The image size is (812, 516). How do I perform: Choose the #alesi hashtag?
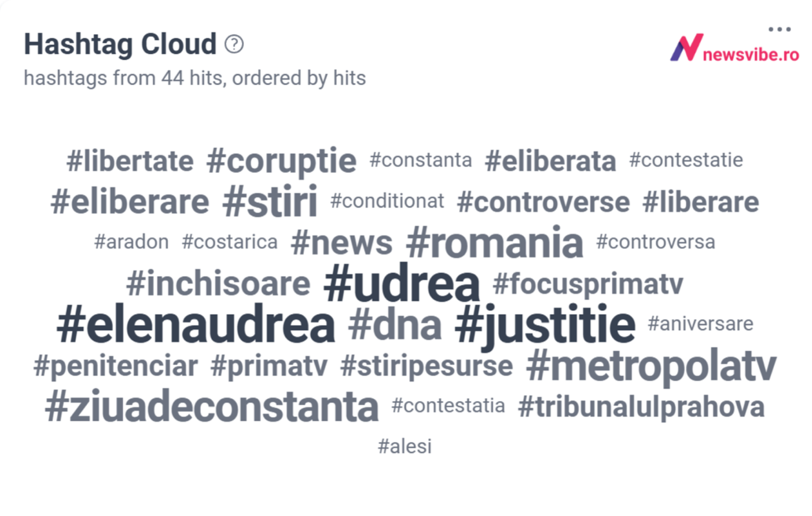click(405, 446)
